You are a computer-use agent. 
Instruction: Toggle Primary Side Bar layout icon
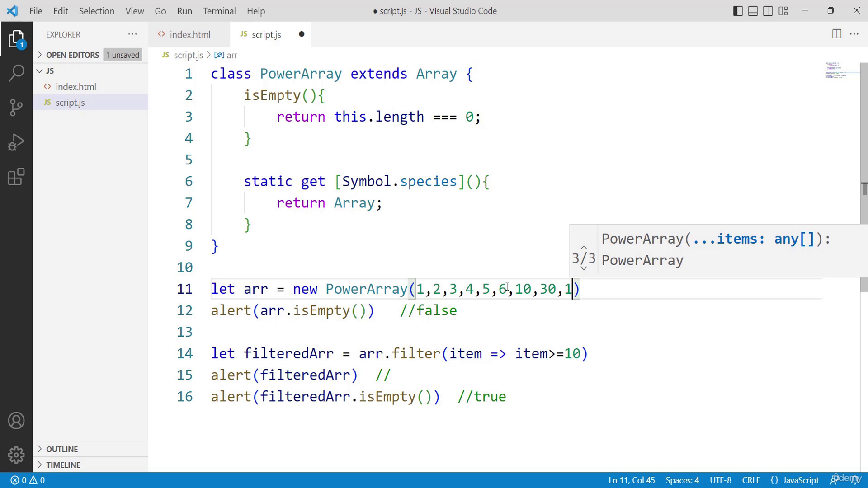[x=738, y=11]
